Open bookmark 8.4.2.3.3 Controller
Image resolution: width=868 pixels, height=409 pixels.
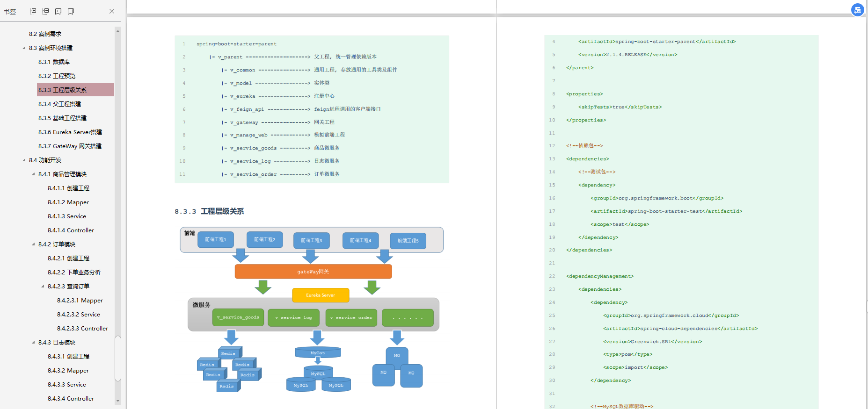tap(82, 328)
